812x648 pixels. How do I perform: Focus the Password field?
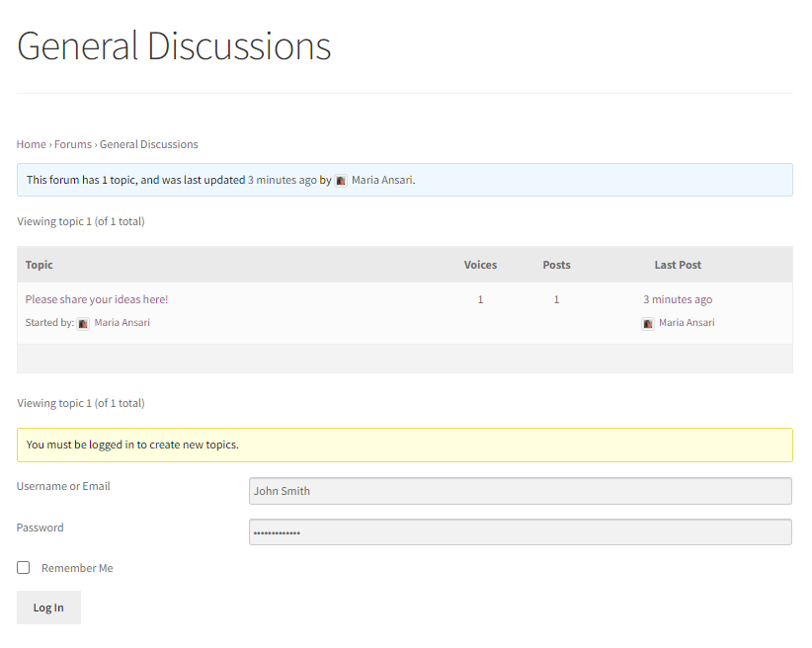point(521,532)
